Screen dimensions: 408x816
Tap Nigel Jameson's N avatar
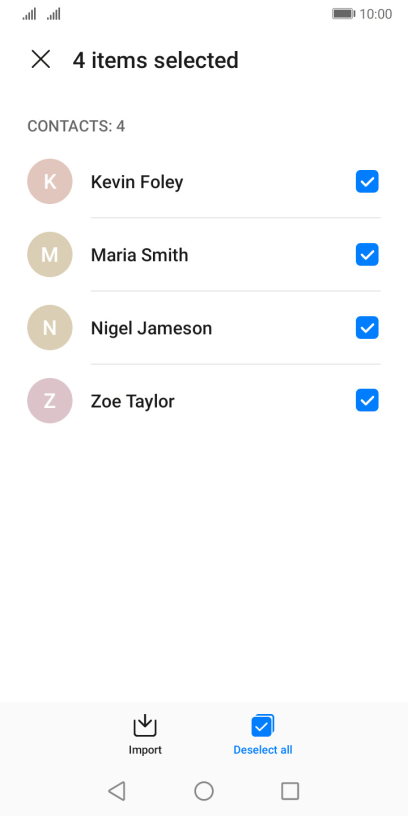[x=49, y=328]
